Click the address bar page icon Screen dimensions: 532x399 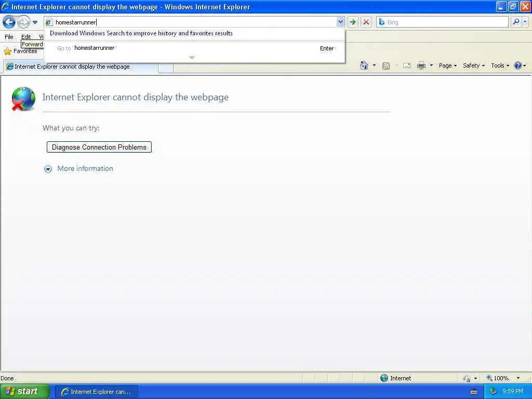coord(49,22)
